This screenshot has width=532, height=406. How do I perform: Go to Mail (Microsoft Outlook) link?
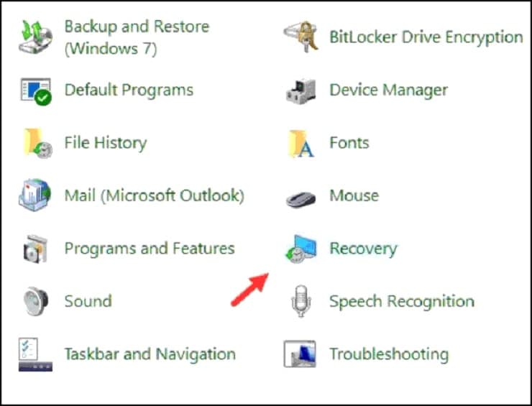point(155,195)
